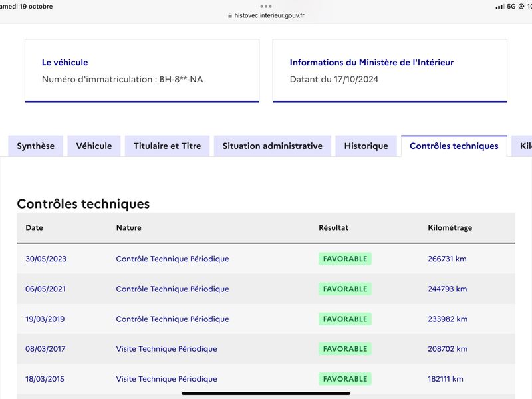Click the 244793 km value
Image resolution: width=532 pixels, height=399 pixels.
click(x=448, y=289)
